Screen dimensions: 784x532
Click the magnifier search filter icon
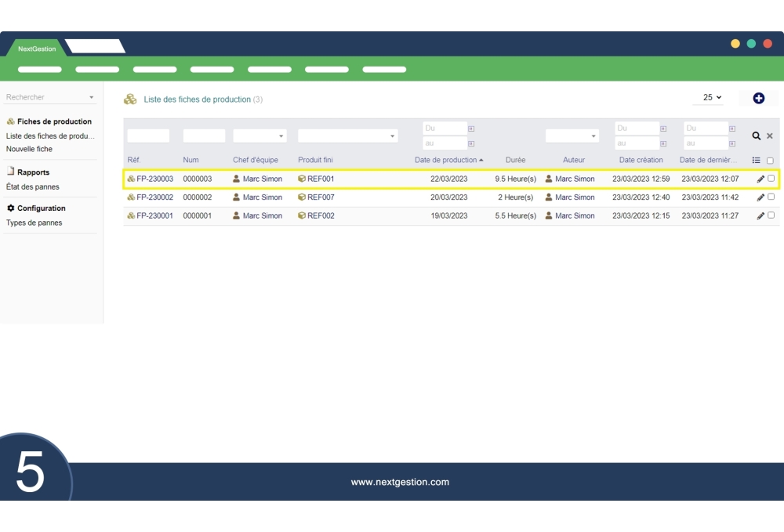[x=757, y=136]
